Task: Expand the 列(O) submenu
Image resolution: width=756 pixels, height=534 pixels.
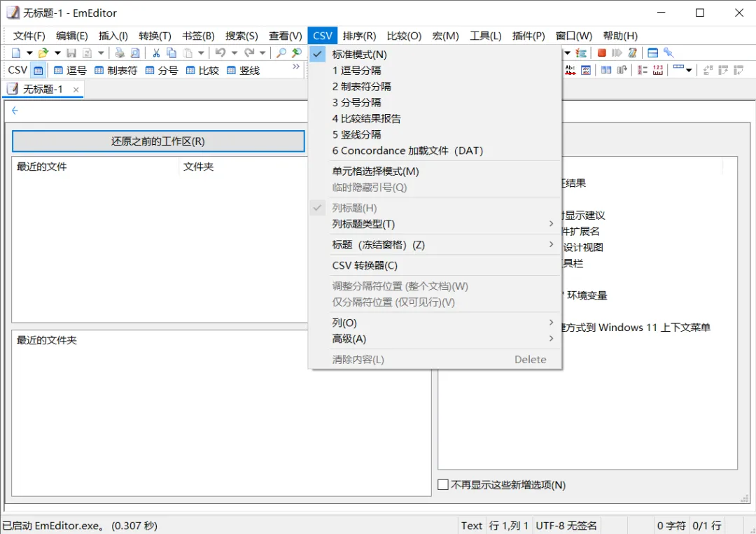Action: point(435,323)
